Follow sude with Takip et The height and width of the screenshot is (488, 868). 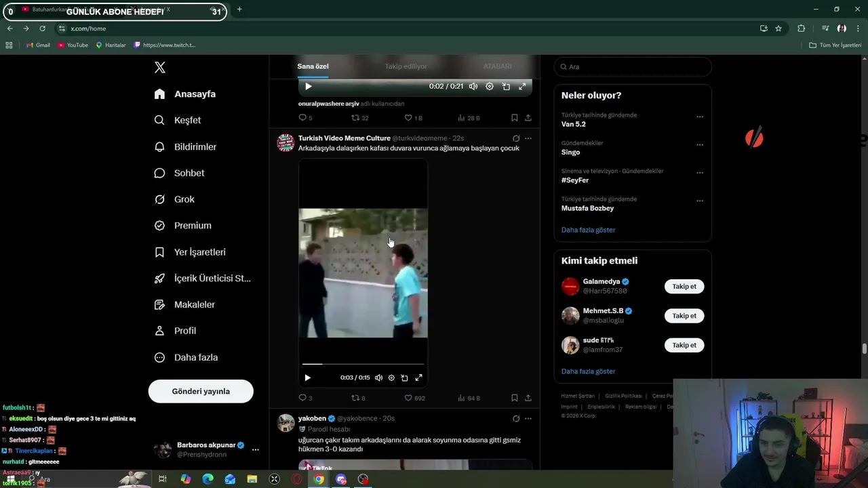click(684, 345)
